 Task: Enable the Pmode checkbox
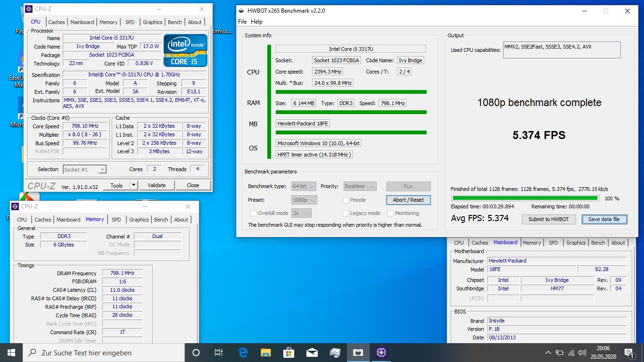tap(346, 200)
